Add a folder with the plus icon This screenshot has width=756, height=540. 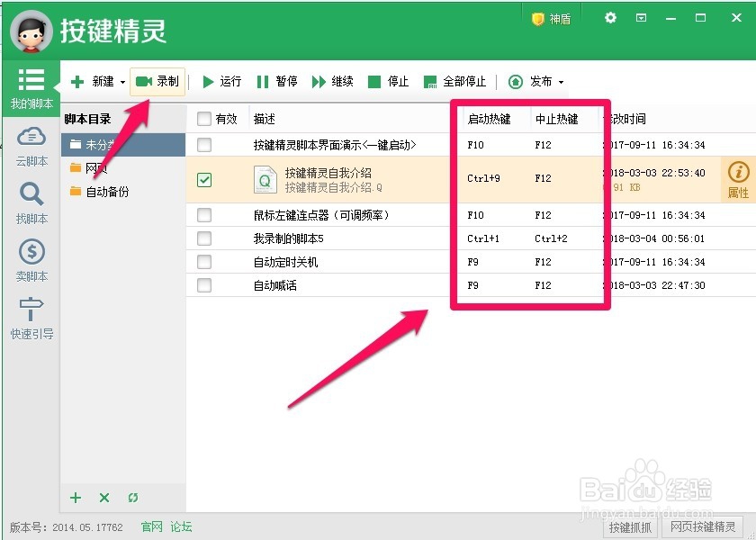click(76, 498)
